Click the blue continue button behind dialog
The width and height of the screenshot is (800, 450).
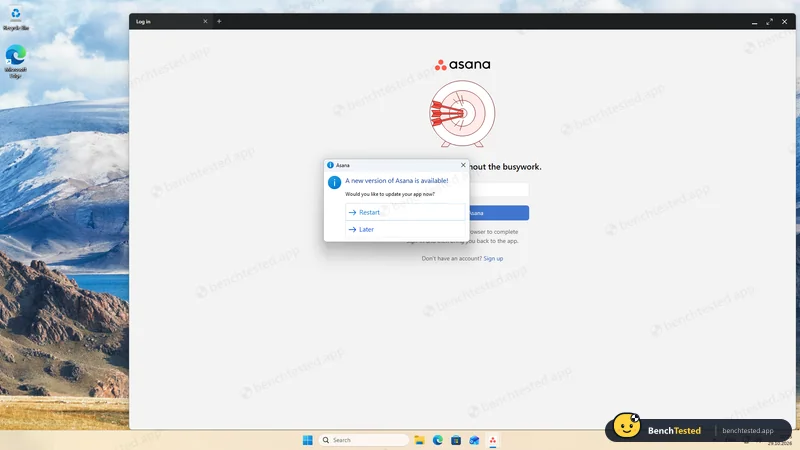click(x=498, y=213)
